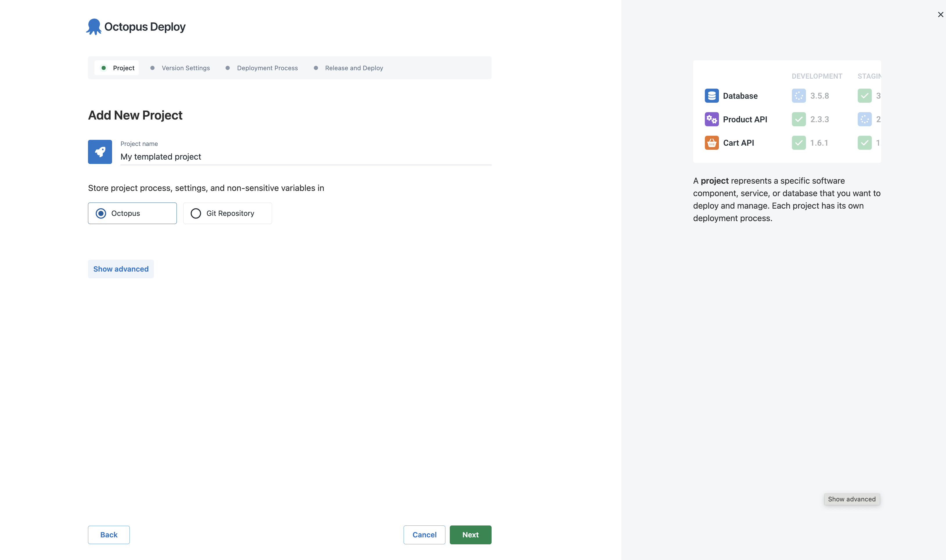The height and width of the screenshot is (560, 946).
Task: Click Product API's staging progress icon
Action: click(x=864, y=119)
